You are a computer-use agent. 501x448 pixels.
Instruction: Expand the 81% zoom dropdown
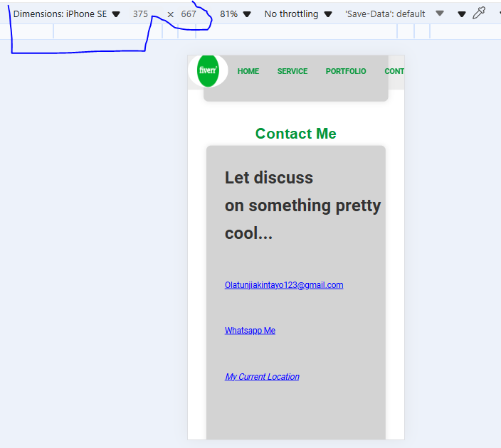[x=235, y=14]
